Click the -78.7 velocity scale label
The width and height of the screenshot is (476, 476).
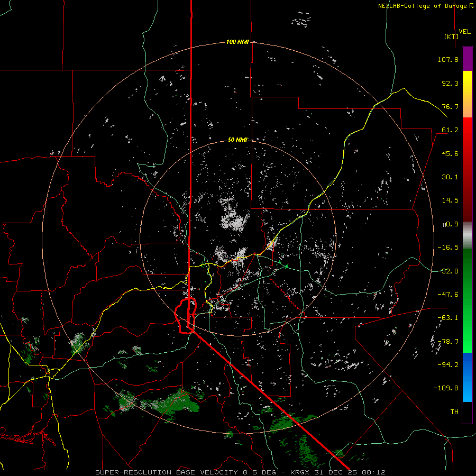click(448, 342)
